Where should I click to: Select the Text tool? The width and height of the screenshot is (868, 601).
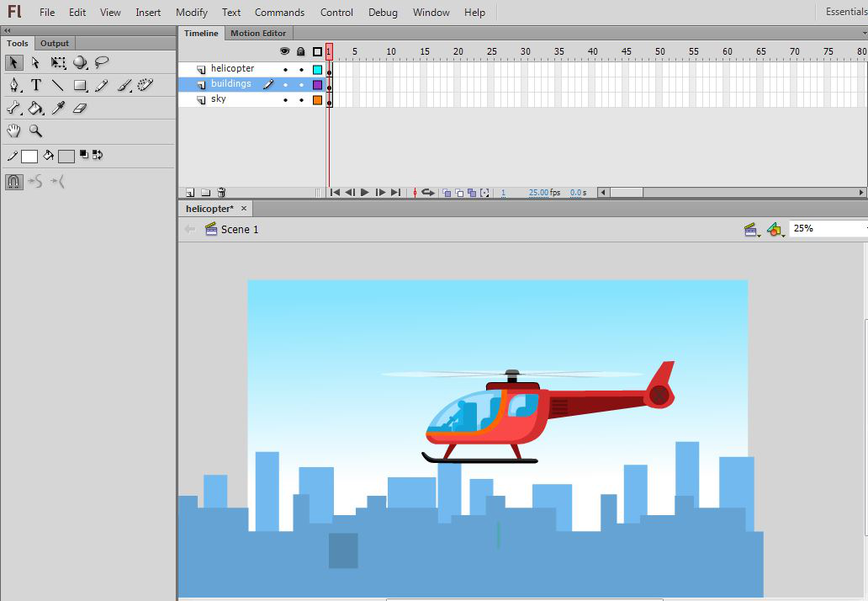(x=36, y=85)
